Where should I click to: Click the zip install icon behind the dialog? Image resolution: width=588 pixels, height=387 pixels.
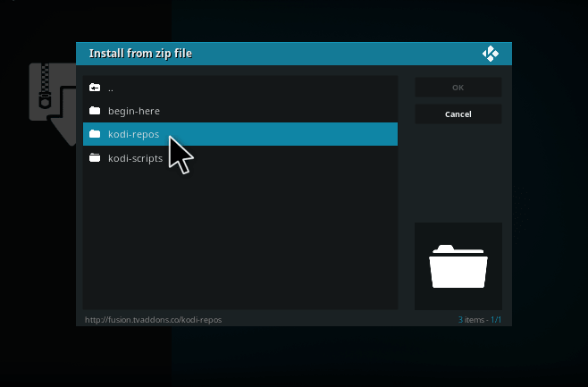(x=53, y=105)
